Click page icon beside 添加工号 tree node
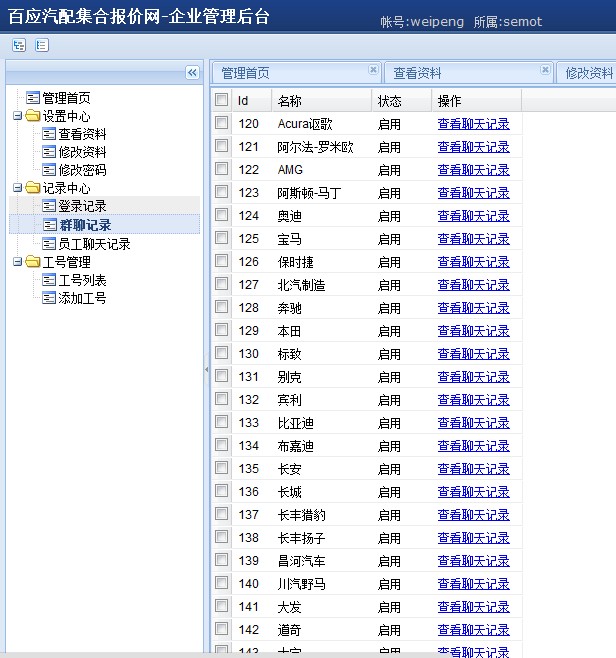616x658 pixels. point(49,298)
